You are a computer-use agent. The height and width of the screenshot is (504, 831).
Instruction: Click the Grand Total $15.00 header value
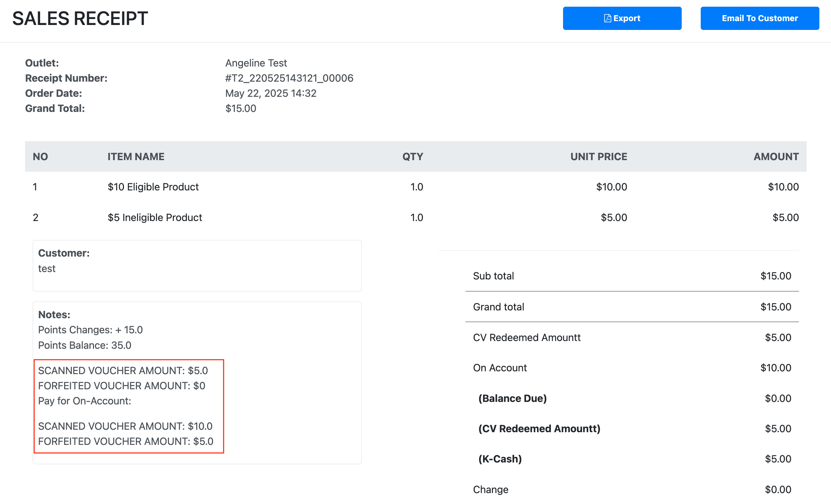241,108
